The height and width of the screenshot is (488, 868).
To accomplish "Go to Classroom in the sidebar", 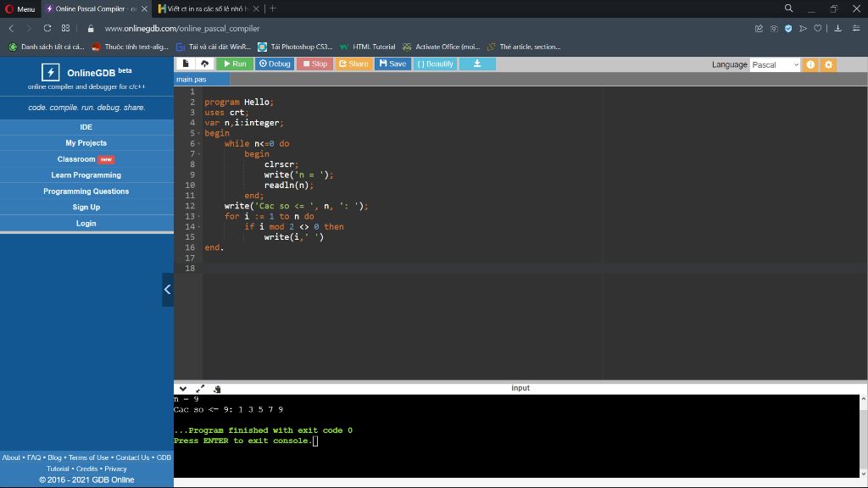I will pos(86,159).
